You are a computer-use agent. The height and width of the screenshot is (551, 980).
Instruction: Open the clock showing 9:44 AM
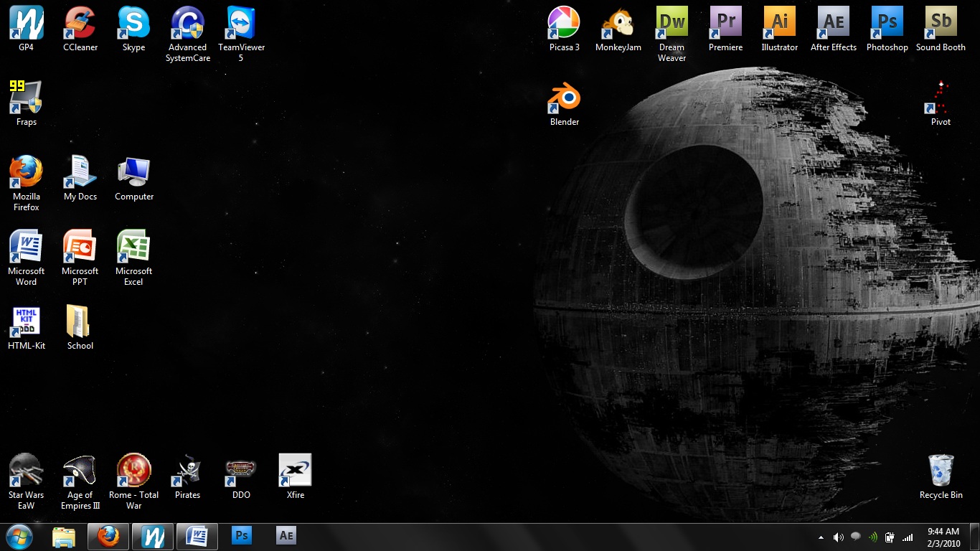(x=943, y=537)
